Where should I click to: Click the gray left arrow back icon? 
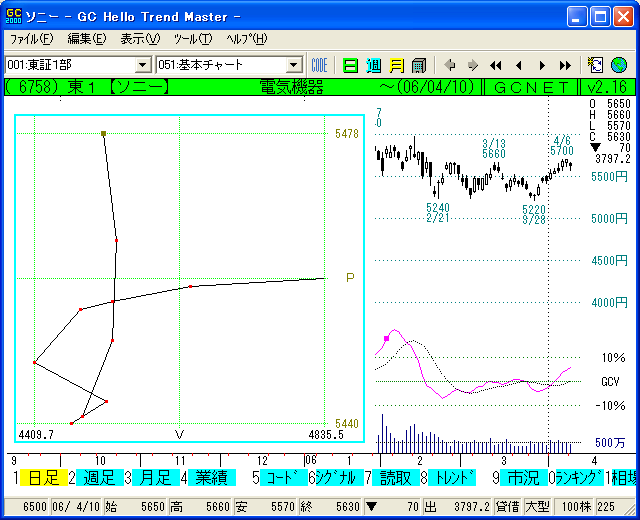450,65
